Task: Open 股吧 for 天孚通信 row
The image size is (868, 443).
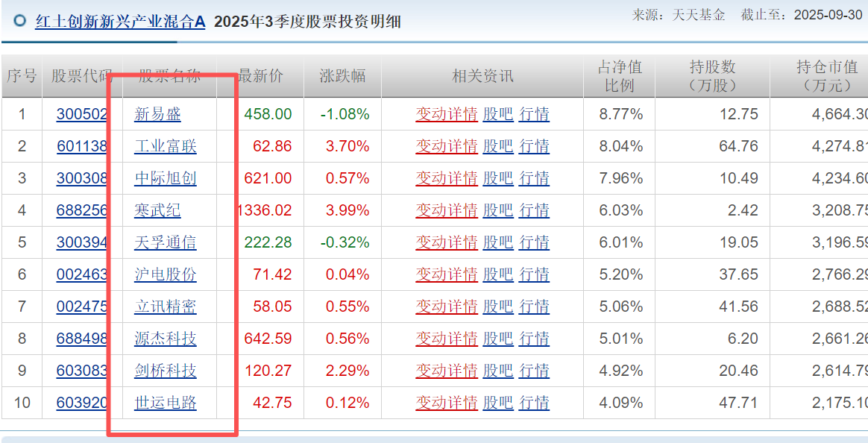Action: coord(498,242)
